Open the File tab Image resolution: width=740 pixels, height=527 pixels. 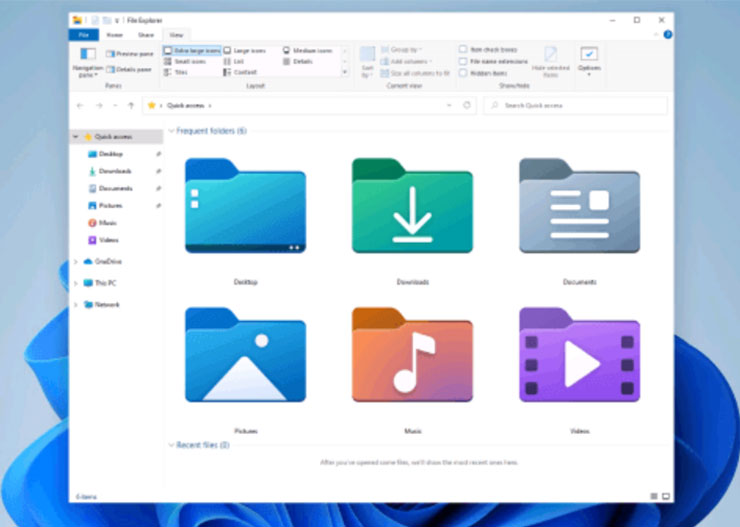point(84,35)
